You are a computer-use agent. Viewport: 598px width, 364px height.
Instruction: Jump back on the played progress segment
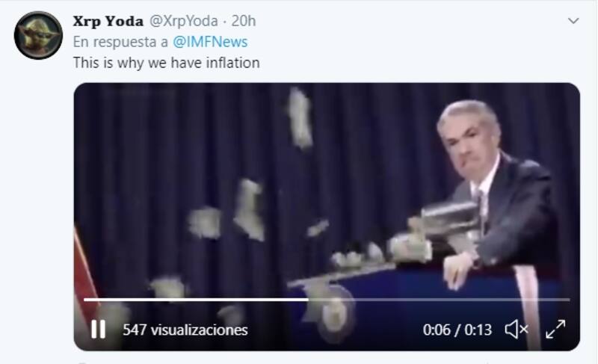click(196, 300)
